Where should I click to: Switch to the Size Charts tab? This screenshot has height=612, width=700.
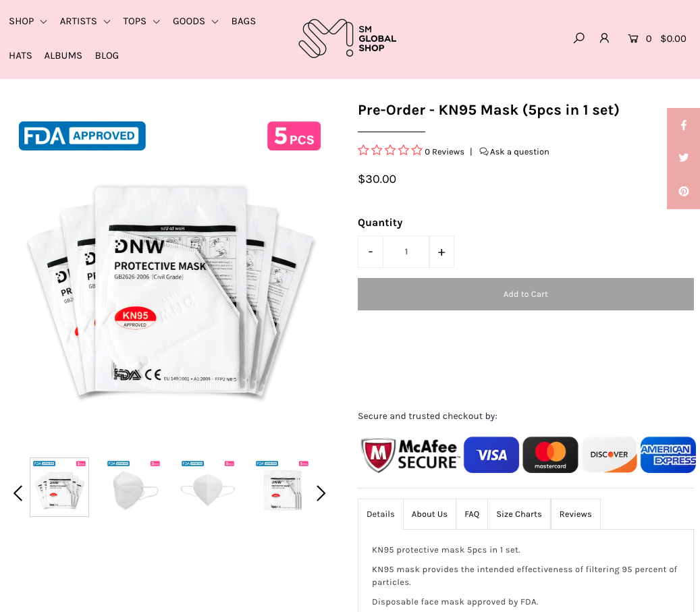(518, 514)
